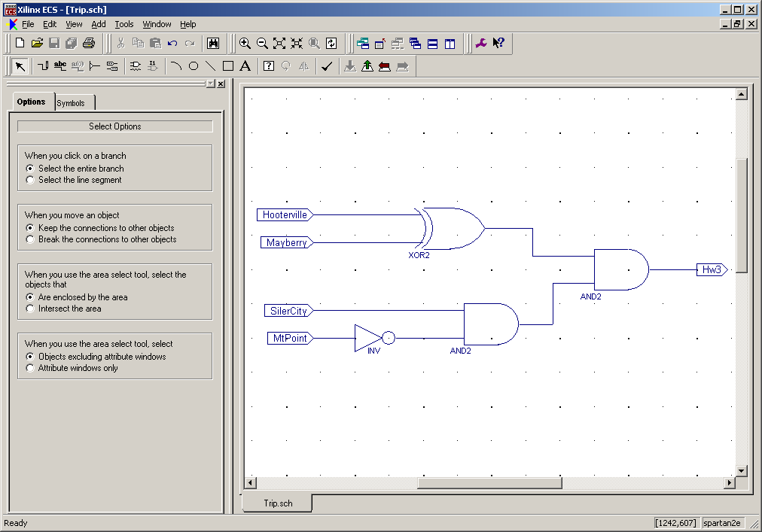Open the Add menu

(98, 24)
